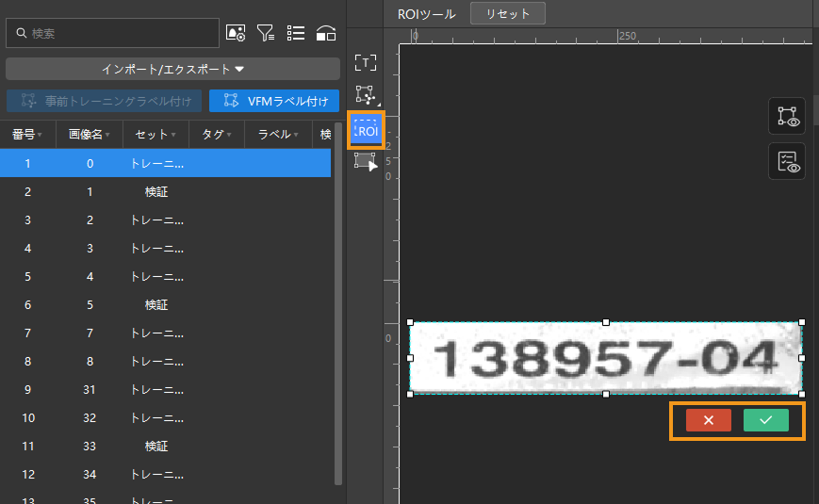Viewport: 819px width, 504px height.
Task: Sort by the 番号 column header
Action: click(27, 134)
